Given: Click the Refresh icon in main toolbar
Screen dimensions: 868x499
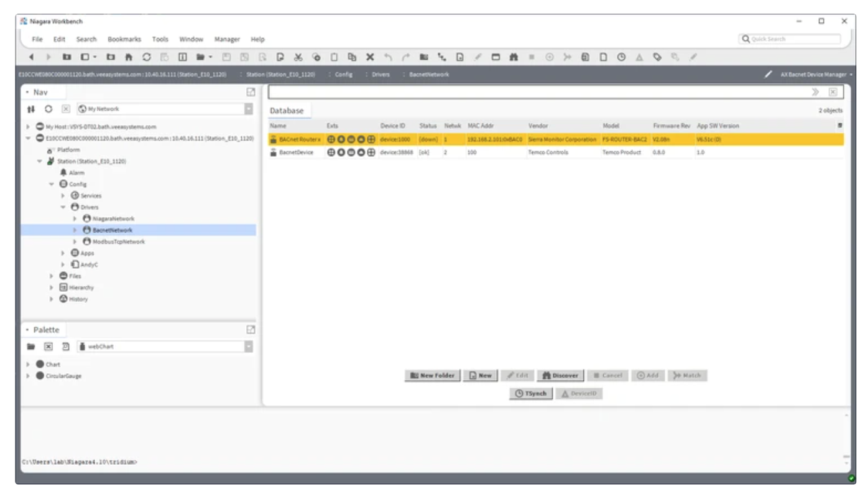Looking at the screenshot, I should tap(147, 57).
